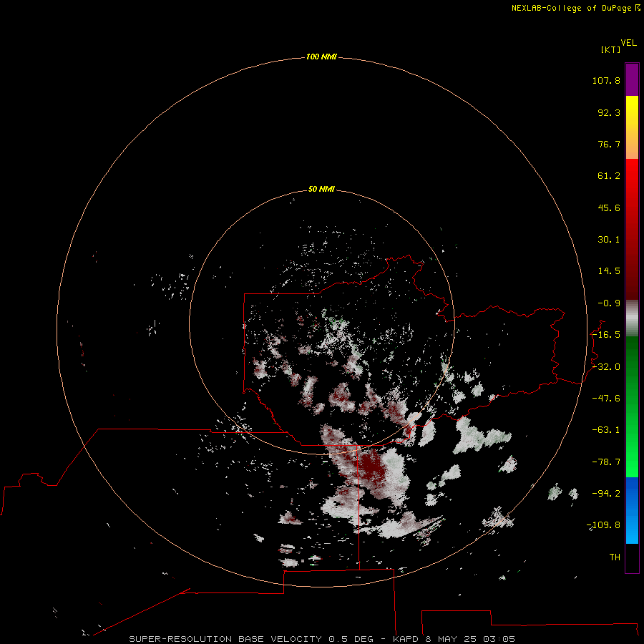Click the 76.7 velocity scale value
This screenshot has width=644, height=644.
[609, 144]
